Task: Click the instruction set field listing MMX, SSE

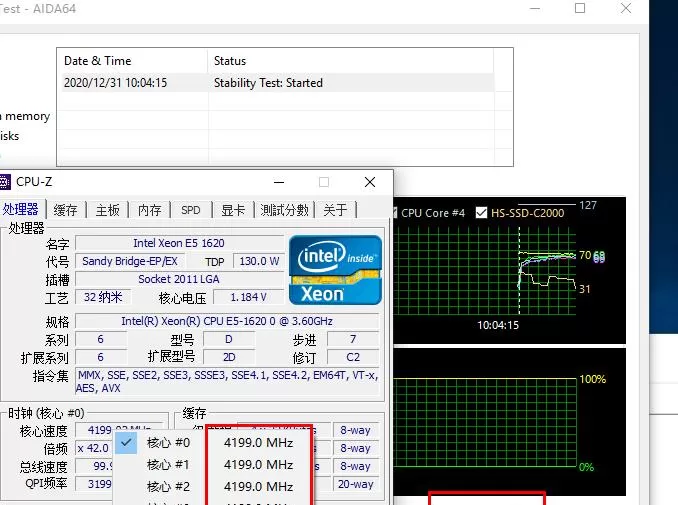Action: click(x=227, y=381)
